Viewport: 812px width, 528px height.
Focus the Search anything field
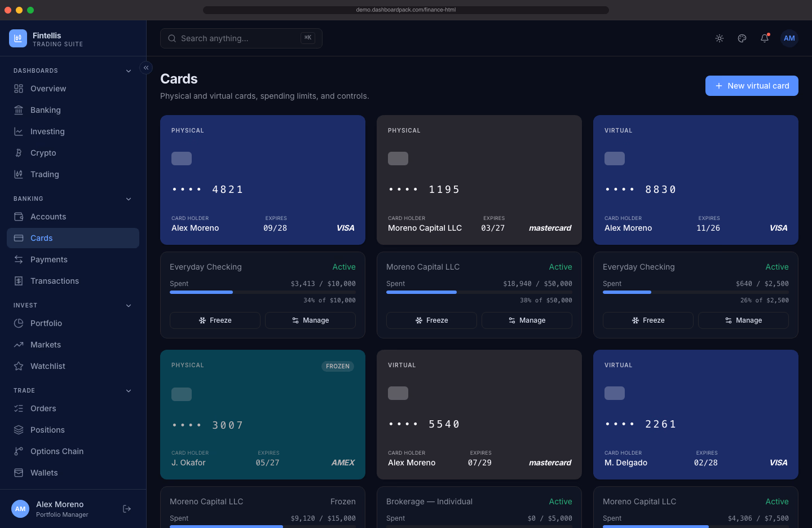pos(241,38)
